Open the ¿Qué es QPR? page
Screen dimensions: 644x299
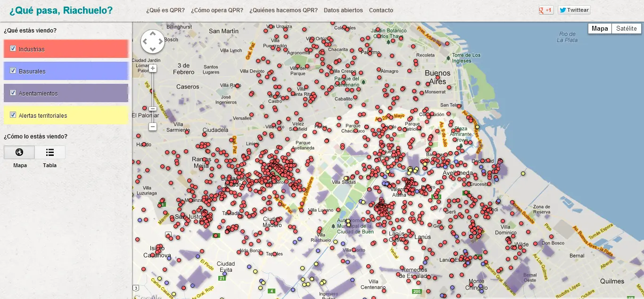point(165,10)
